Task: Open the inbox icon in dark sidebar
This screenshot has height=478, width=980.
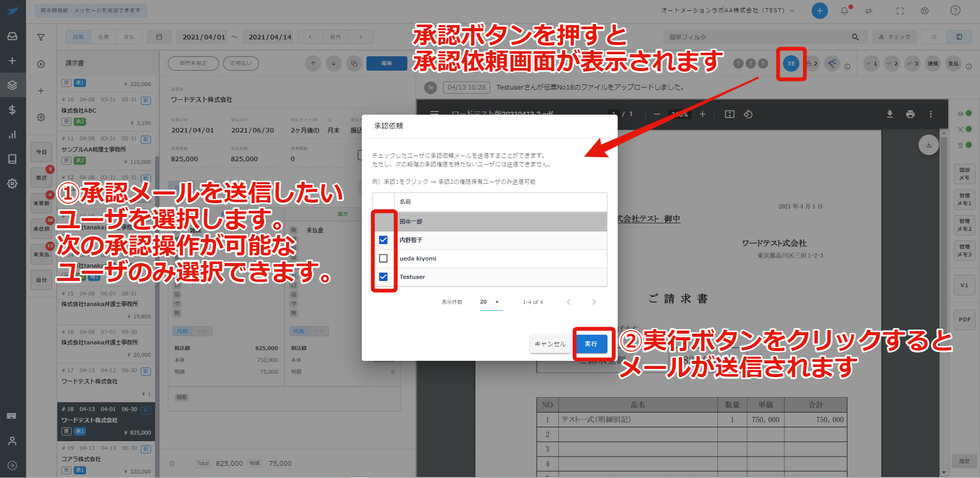Action: tap(12, 36)
